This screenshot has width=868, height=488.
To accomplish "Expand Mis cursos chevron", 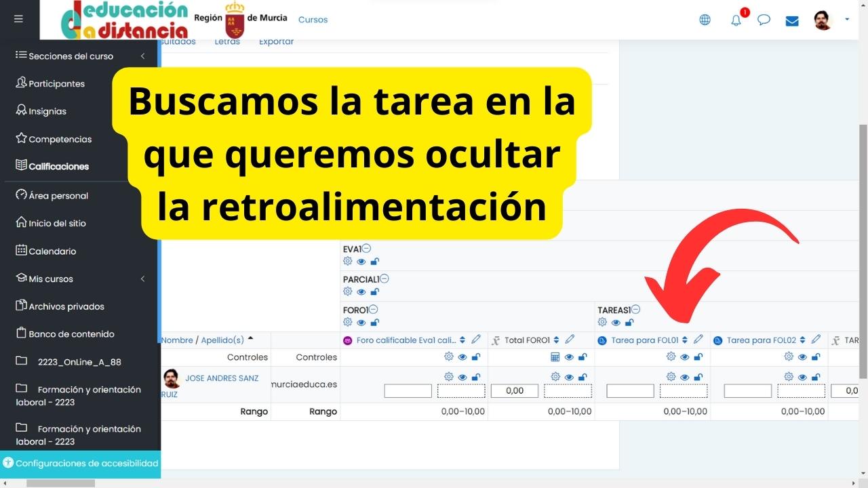I will (142, 279).
